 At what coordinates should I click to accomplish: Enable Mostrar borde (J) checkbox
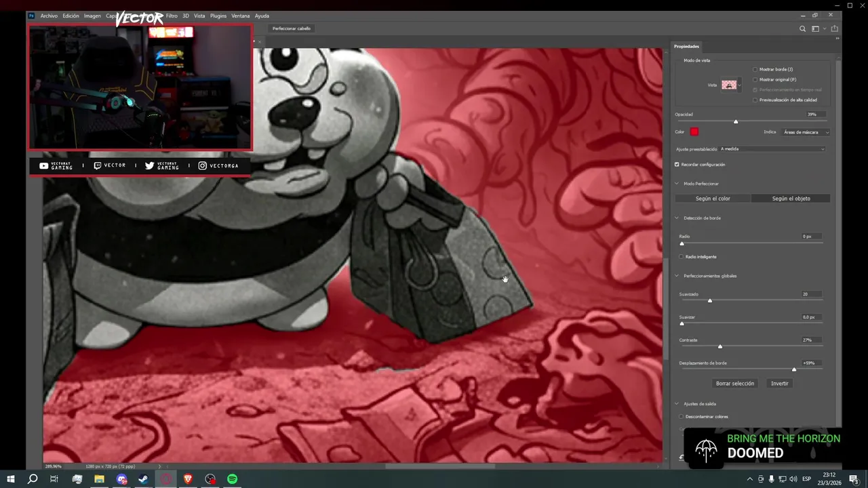(755, 69)
